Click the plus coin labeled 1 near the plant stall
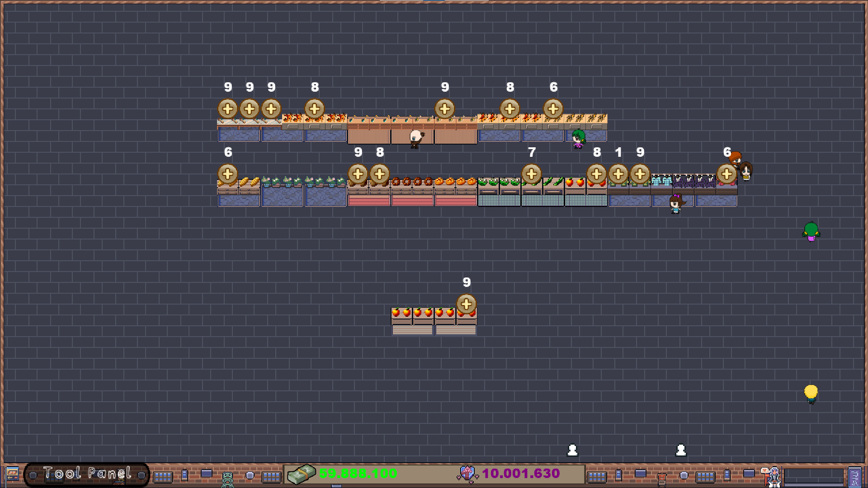 (x=619, y=173)
